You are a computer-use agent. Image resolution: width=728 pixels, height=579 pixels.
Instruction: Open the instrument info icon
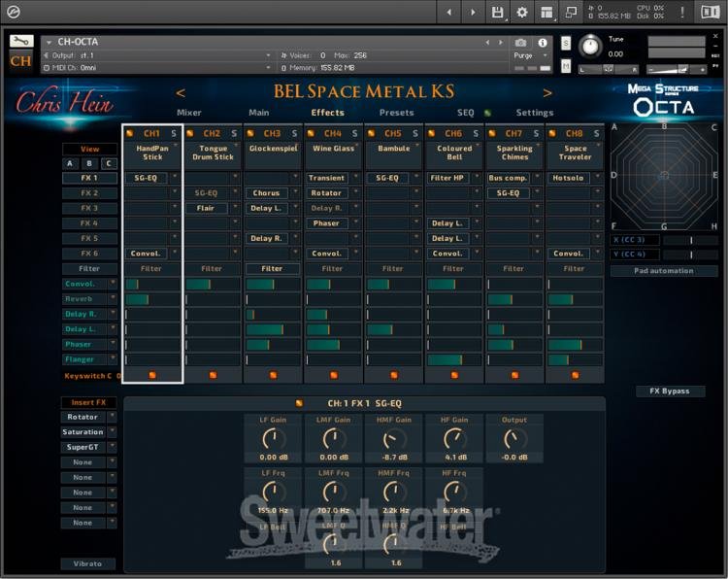(543, 43)
